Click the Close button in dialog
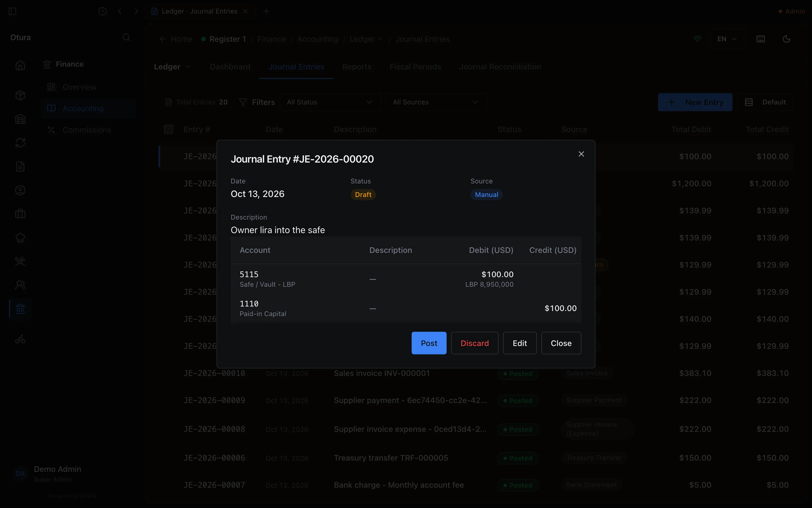The height and width of the screenshot is (508, 812). pos(561,343)
